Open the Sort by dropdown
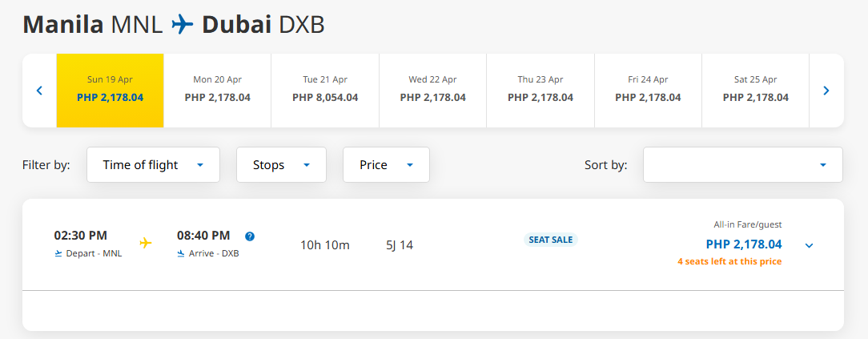 point(743,164)
